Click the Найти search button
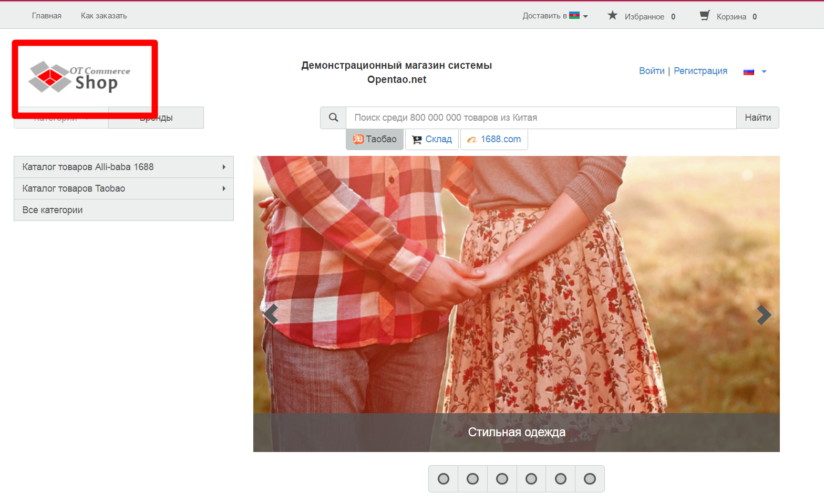The width and height of the screenshot is (824, 504). [757, 118]
